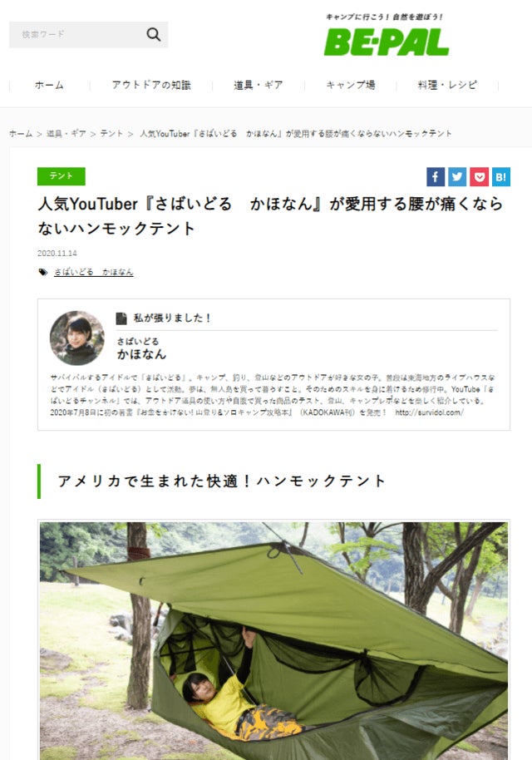The image size is (532, 760).
Task: Open the ホーム navigation menu
Action: [49, 86]
